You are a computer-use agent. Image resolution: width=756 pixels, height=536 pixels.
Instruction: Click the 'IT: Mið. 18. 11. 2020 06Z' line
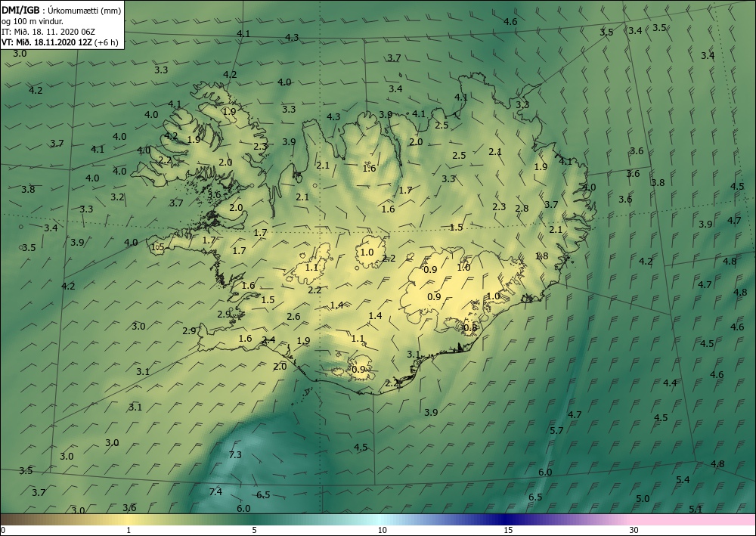pyautogui.click(x=48, y=31)
